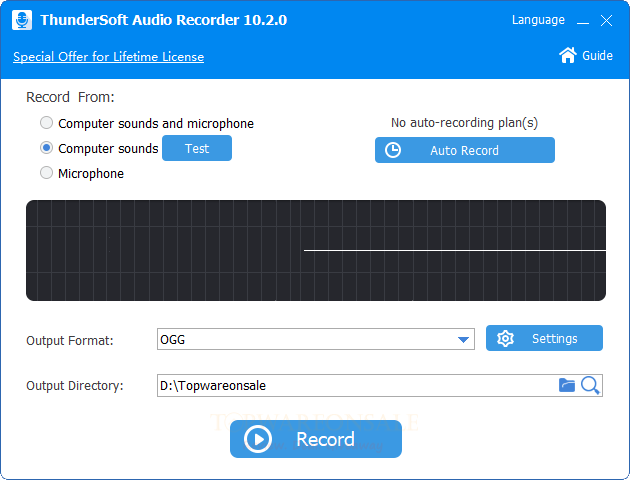Open format Settings button

click(x=544, y=338)
